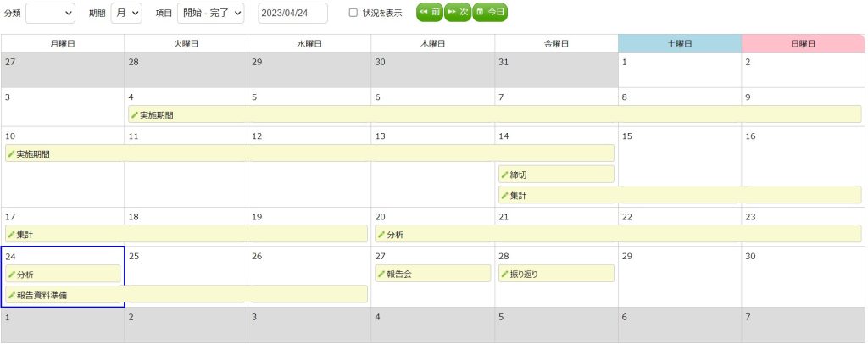
Task: Select the 土曜日 column header
Action: pos(680,44)
